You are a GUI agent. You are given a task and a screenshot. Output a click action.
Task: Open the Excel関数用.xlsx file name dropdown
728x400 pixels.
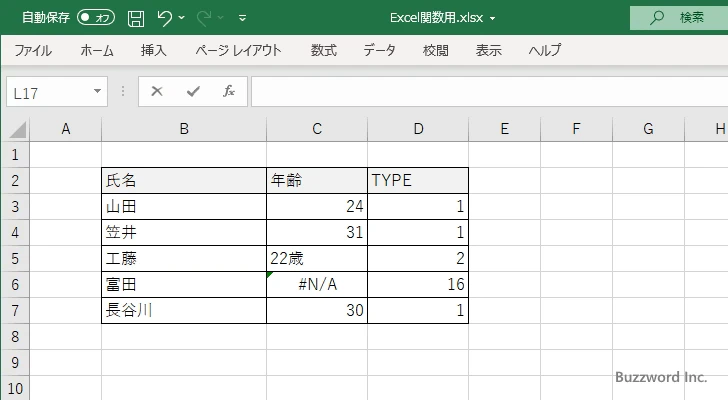[x=492, y=19]
